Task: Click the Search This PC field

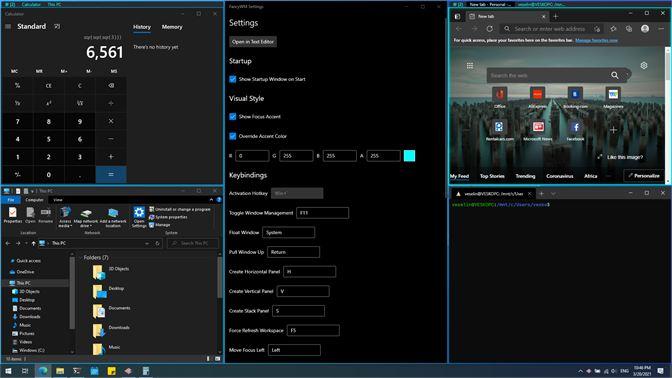Action: point(192,243)
